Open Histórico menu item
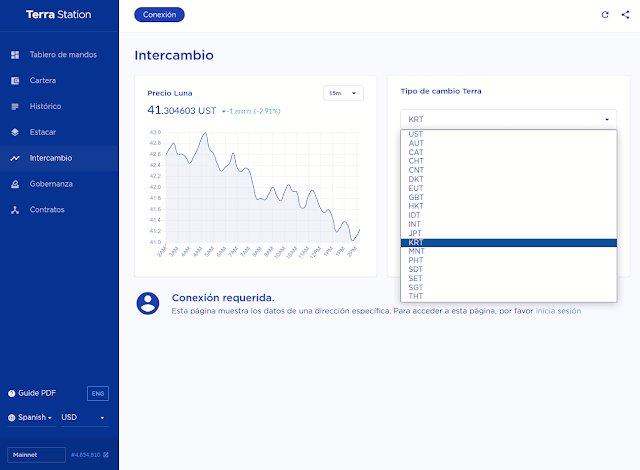The height and width of the screenshot is (470, 640). 59,106
